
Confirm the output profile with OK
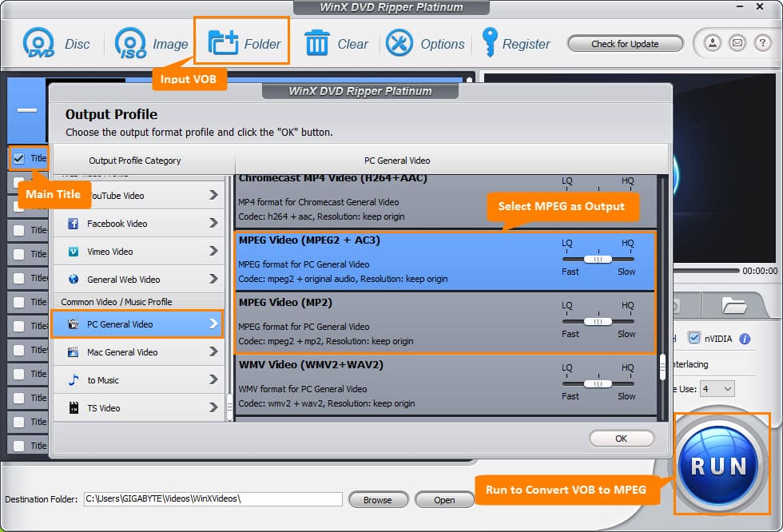[622, 439]
